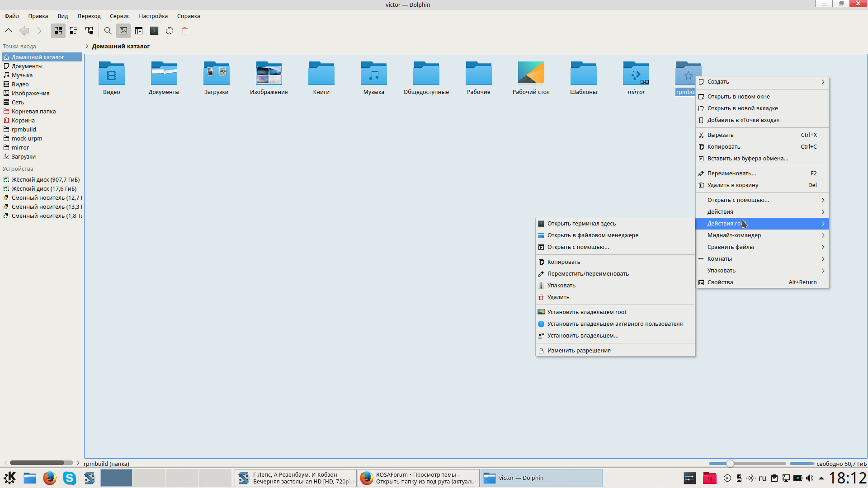Click the refresh view toolbar icon
The width and height of the screenshot is (868, 488).
(x=170, y=31)
